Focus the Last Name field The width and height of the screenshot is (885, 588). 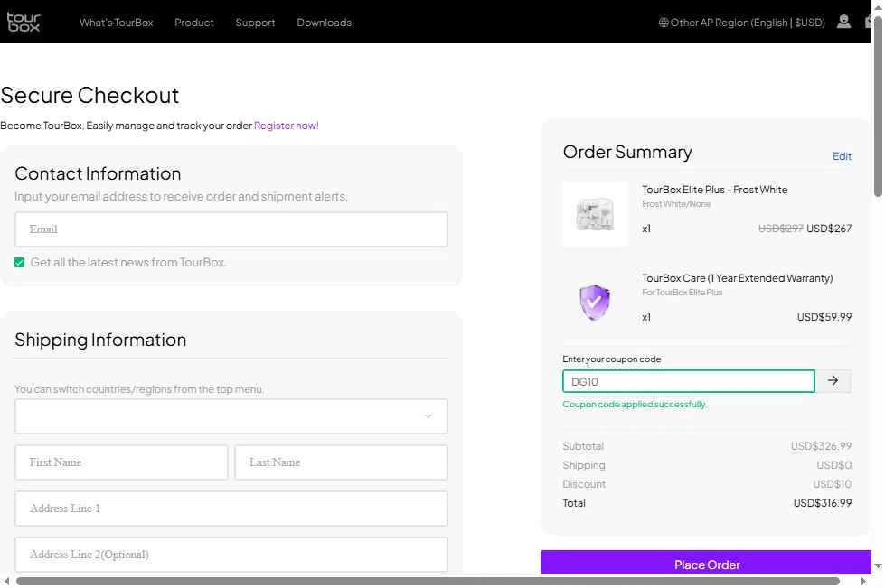[341, 462]
